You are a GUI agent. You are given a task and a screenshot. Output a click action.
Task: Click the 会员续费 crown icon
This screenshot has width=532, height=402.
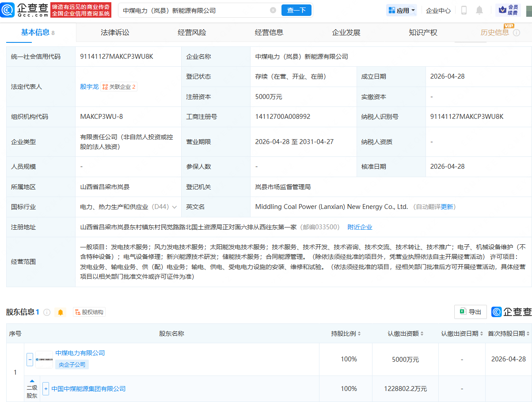coord(508,10)
